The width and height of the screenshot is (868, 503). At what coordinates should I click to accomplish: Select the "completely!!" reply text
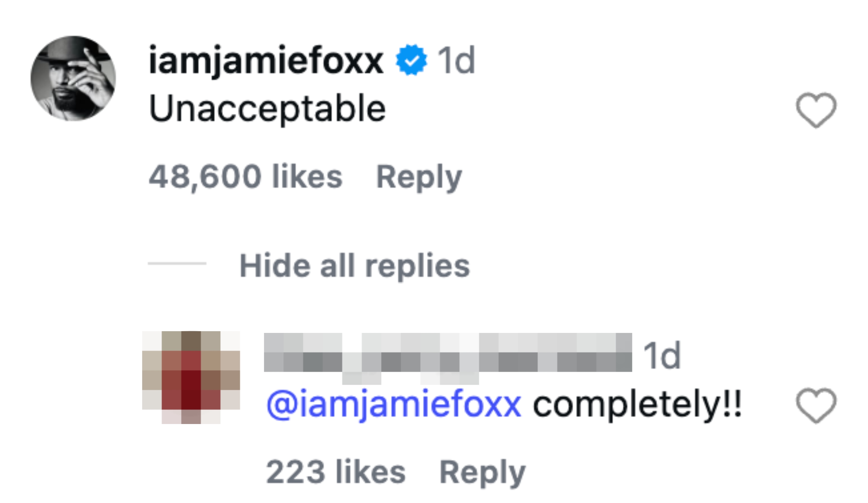pyautogui.click(x=637, y=405)
